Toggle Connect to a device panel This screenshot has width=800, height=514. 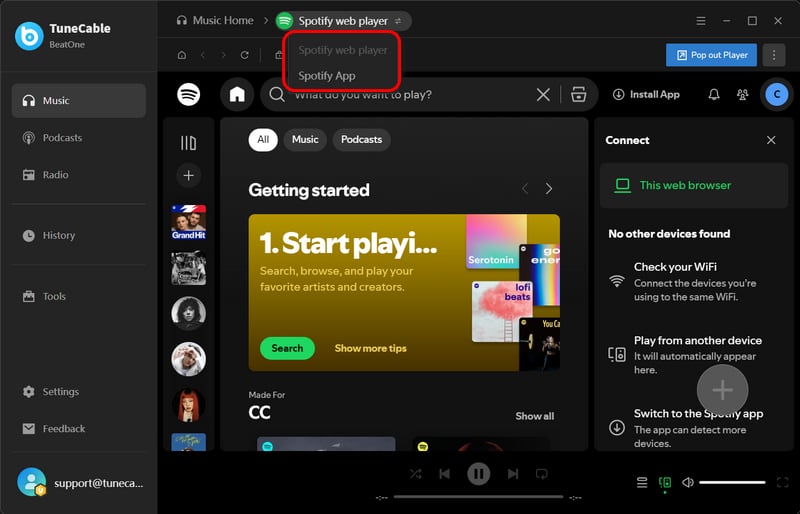tap(665, 482)
